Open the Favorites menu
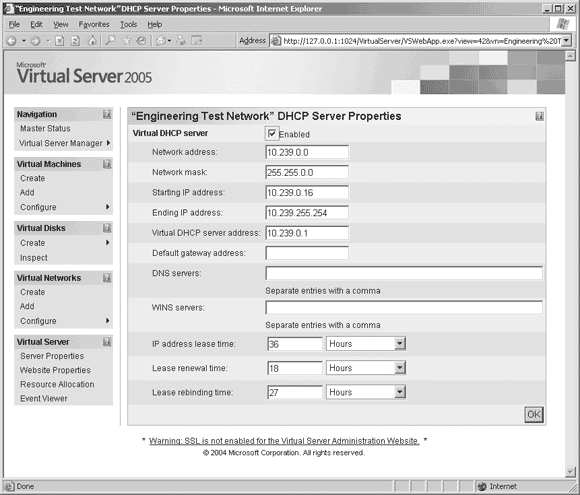580x495 pixels. (94, 24)
